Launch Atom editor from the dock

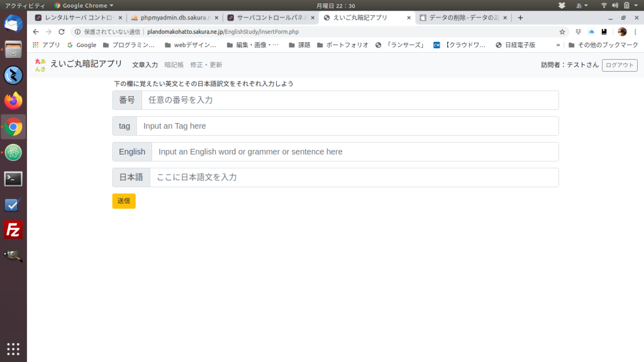click(13, 152)
